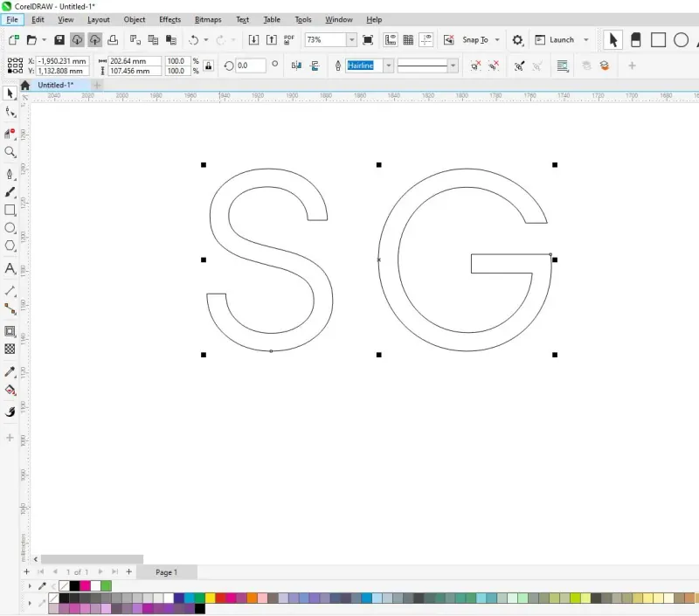Open the line style dropdown
The image size is (699, 616).
453,66
